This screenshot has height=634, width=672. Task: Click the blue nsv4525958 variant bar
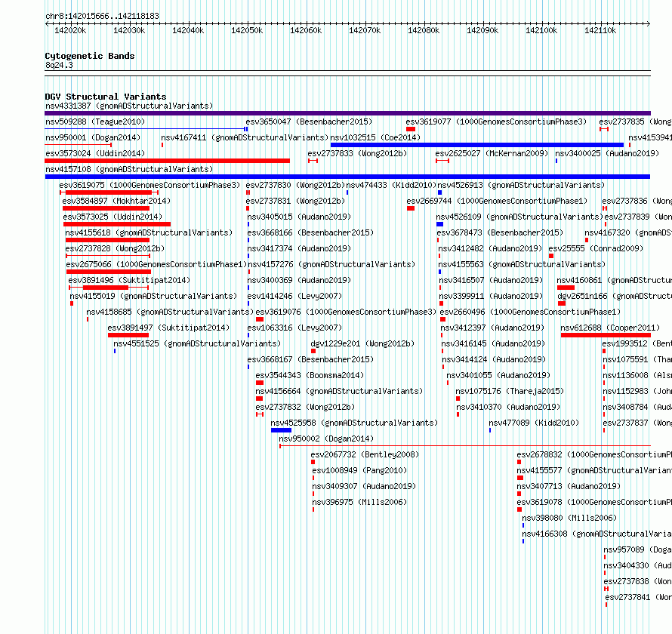point(281,430)
